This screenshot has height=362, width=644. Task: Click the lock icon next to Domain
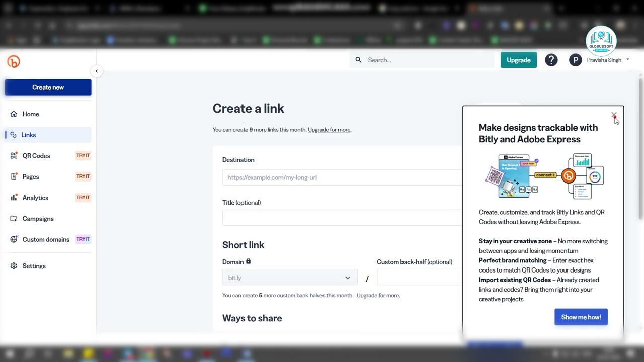(248, 261)
